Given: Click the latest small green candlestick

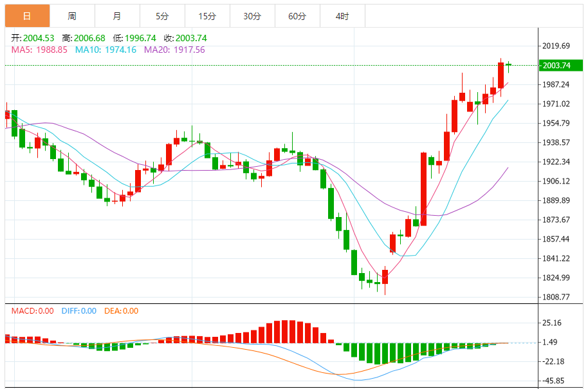Looking at the screenshot, I should (x=508, y=66).
